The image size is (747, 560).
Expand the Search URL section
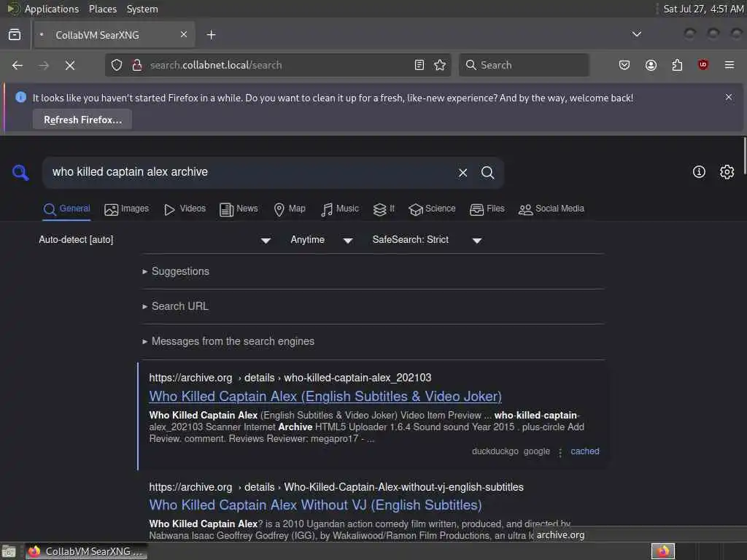[175, 306]
